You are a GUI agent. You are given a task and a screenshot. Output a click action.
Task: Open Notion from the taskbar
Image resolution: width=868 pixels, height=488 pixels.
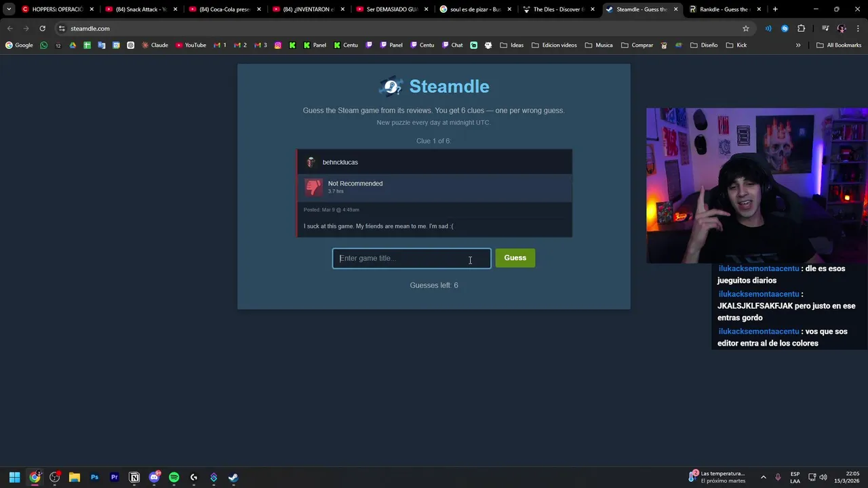134,477
